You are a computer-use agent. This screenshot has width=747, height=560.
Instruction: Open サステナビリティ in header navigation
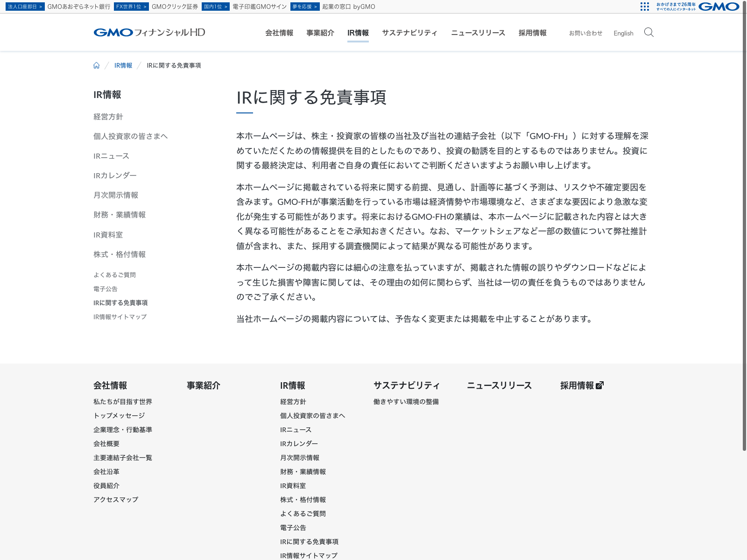(x=409, y=33)
